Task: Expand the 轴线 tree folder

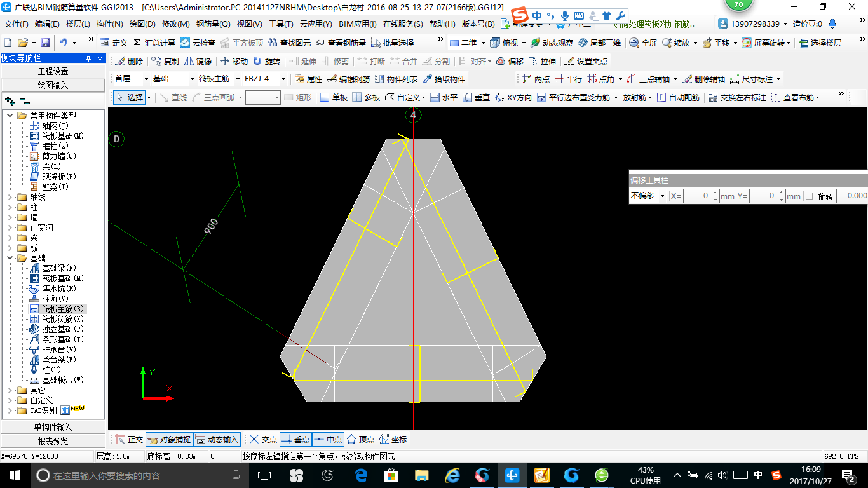Action: (x=10, y=197)
